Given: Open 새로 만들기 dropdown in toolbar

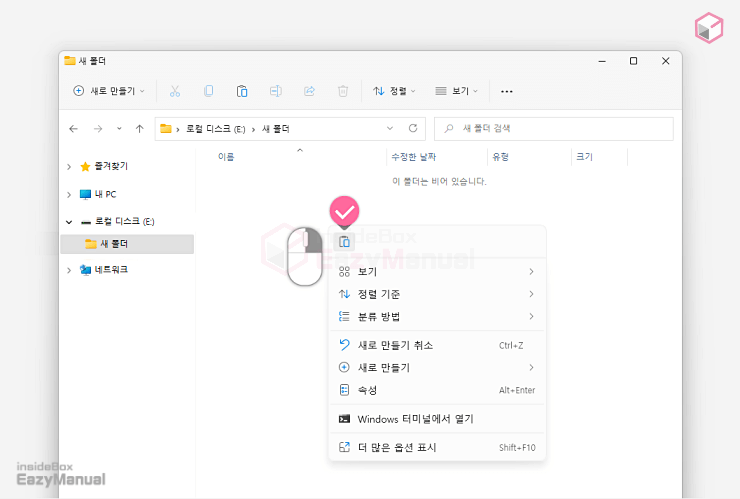Looking at the screenshot, I should click(x=109, y=91).
